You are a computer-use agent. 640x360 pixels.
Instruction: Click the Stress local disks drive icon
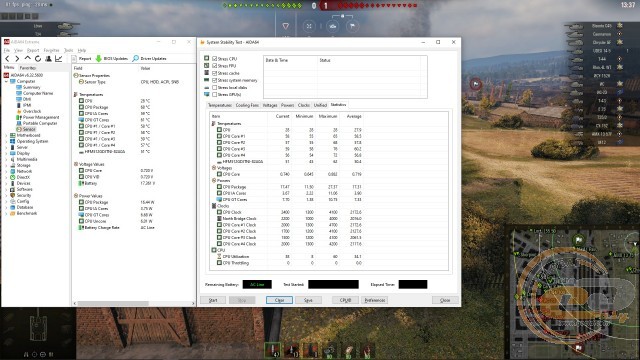[x=207, y=87]
